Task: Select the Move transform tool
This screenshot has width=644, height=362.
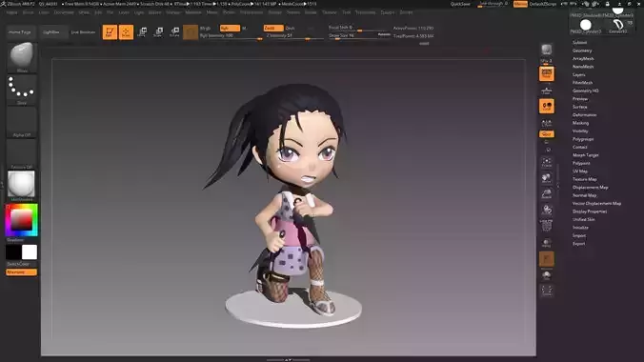Action: pos(143,32)
